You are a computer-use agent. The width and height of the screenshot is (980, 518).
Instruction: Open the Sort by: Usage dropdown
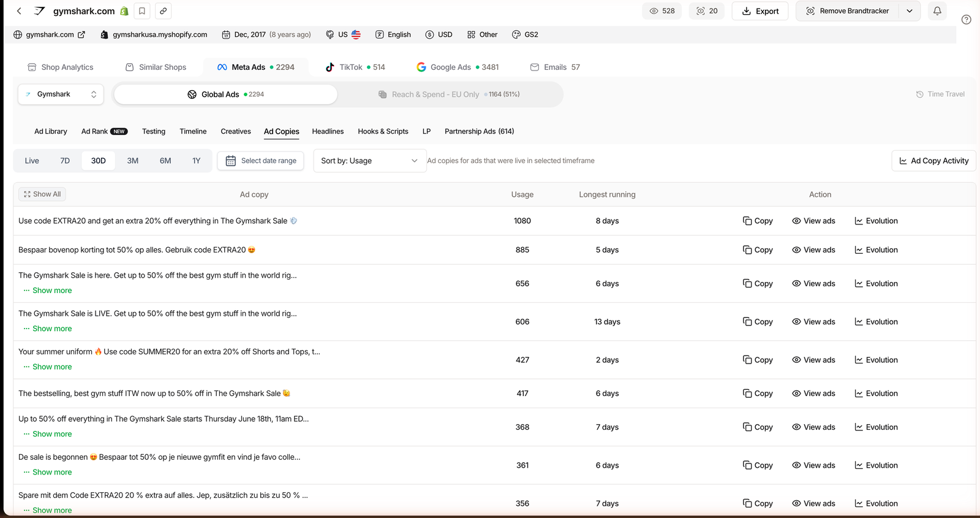(370, 161)
